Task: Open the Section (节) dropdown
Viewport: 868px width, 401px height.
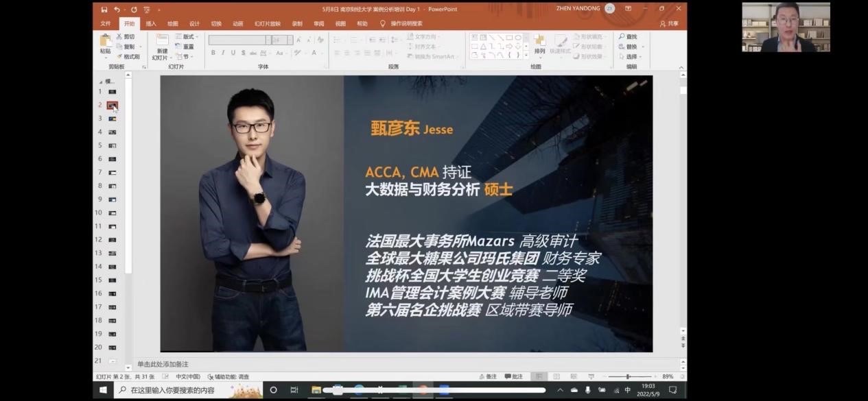Action: 185,56
